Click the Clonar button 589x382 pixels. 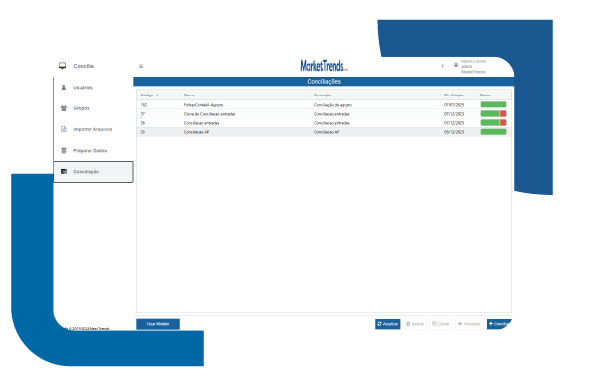pos(441,324)
